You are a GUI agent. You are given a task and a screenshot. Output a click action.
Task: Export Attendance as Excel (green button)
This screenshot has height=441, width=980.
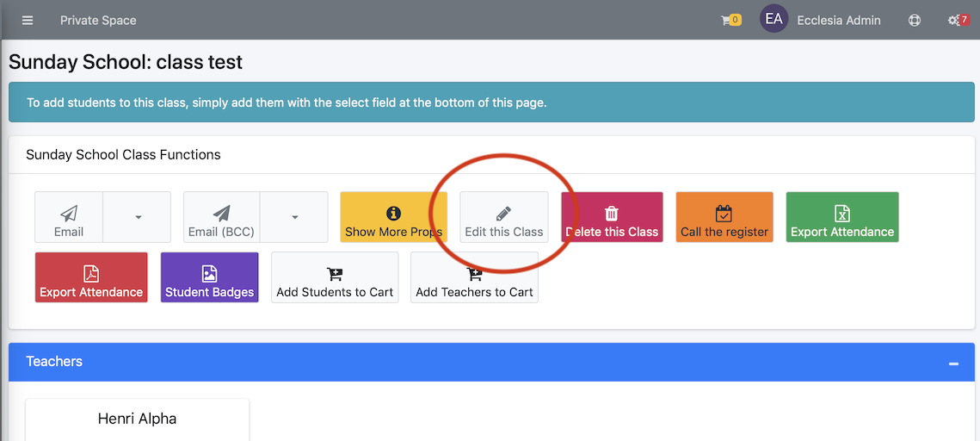[842, 217]
